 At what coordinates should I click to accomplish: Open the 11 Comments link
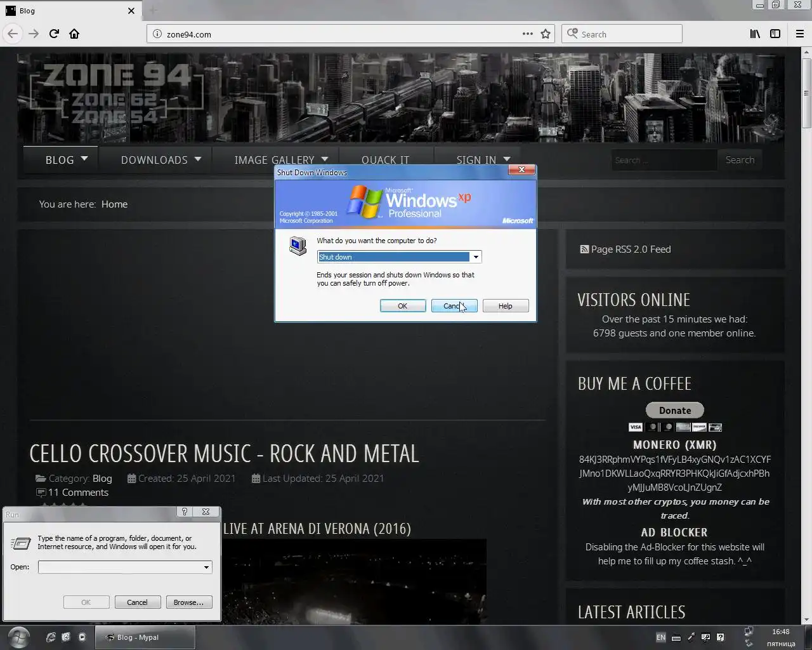(78, 493)
